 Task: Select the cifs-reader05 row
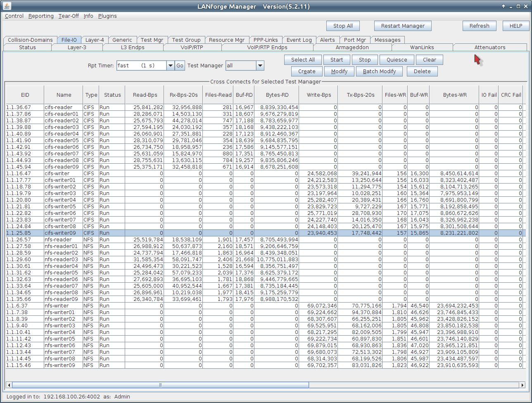[264, 141]
